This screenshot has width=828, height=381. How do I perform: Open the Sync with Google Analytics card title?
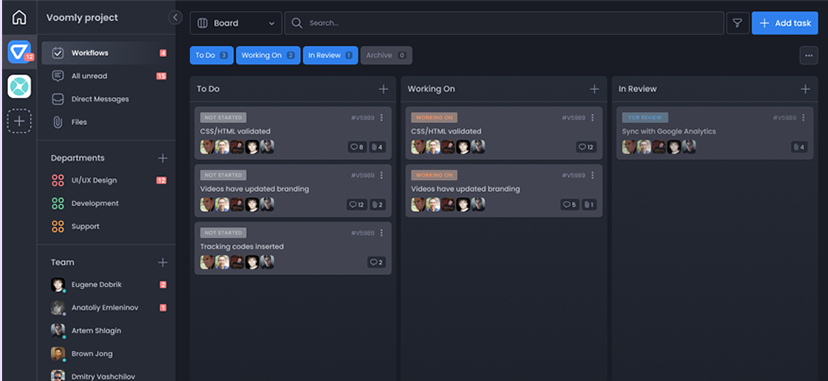click(x=669, y=131)
